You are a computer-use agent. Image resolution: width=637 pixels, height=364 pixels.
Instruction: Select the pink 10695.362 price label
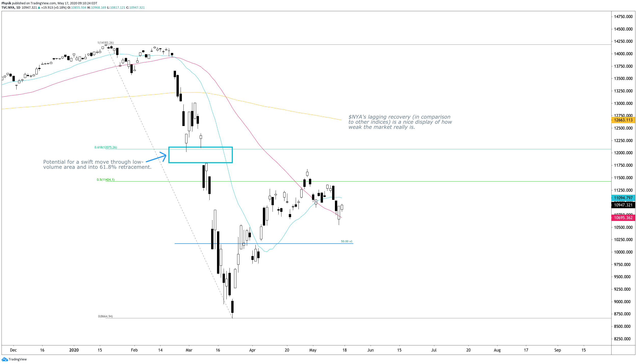[623, 218]
